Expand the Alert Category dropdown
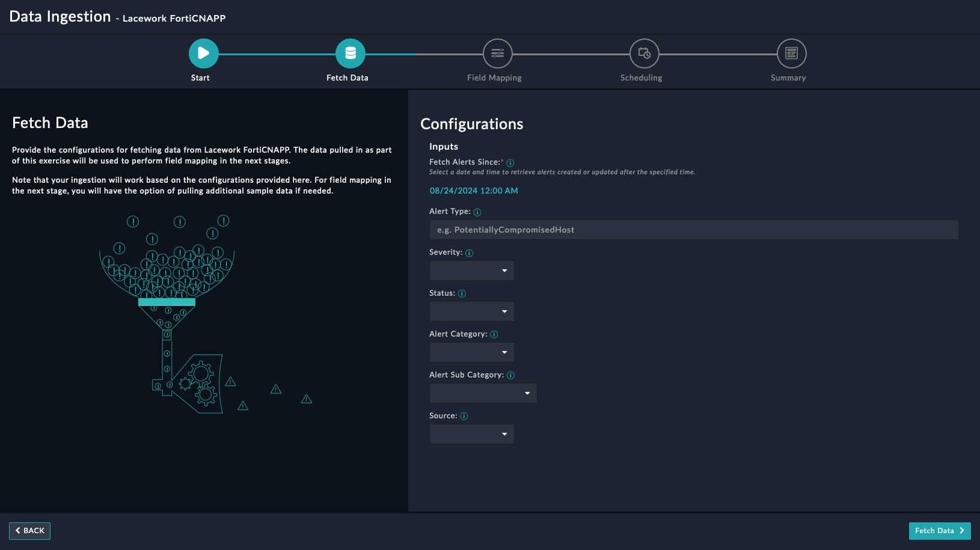 tap(472, 352)
